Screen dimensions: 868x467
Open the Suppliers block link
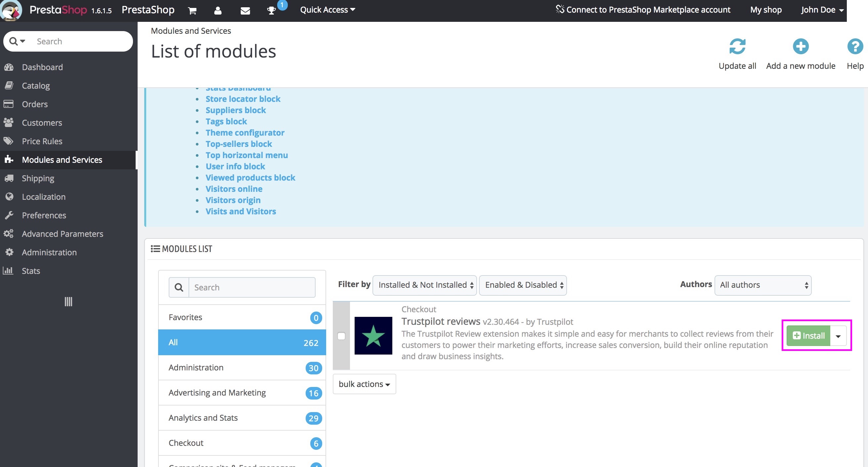236,110
